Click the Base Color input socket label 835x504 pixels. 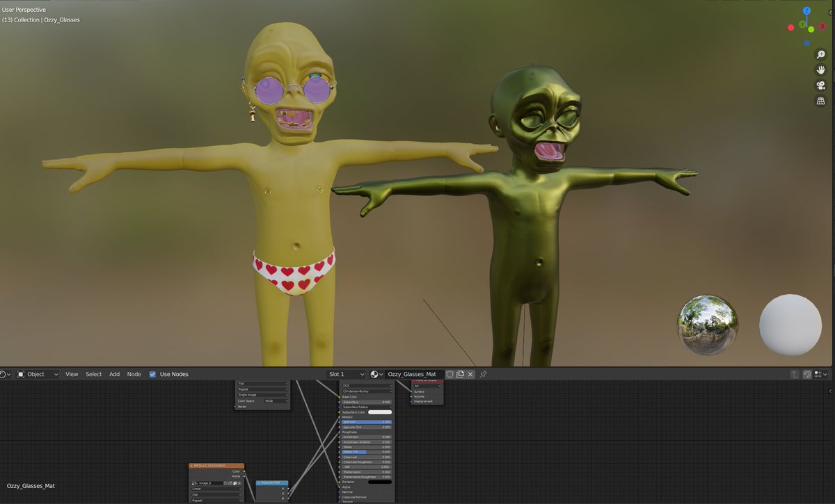[350, 397]
